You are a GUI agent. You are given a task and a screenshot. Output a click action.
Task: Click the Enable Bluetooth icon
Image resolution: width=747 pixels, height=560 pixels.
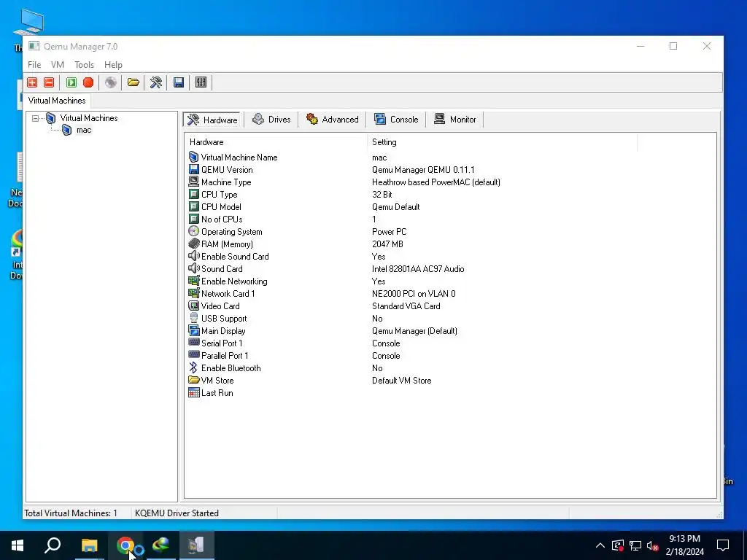pyautogui.click(x=193, y=367)
